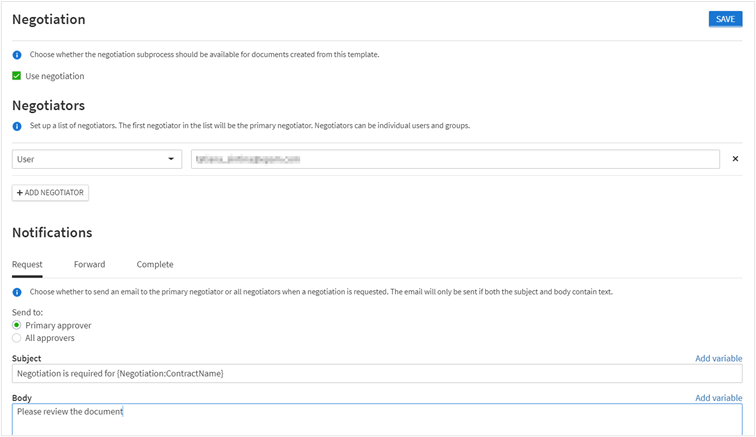The height and width of the screenshot is (437, 756).
Task: Open the Complete notifications tab
Action: 155,265
